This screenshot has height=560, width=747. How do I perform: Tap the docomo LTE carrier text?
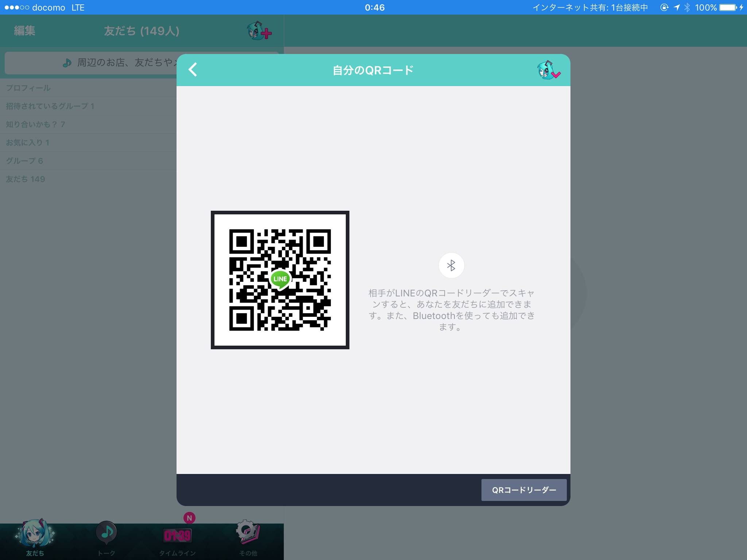[x=58, y=7]
